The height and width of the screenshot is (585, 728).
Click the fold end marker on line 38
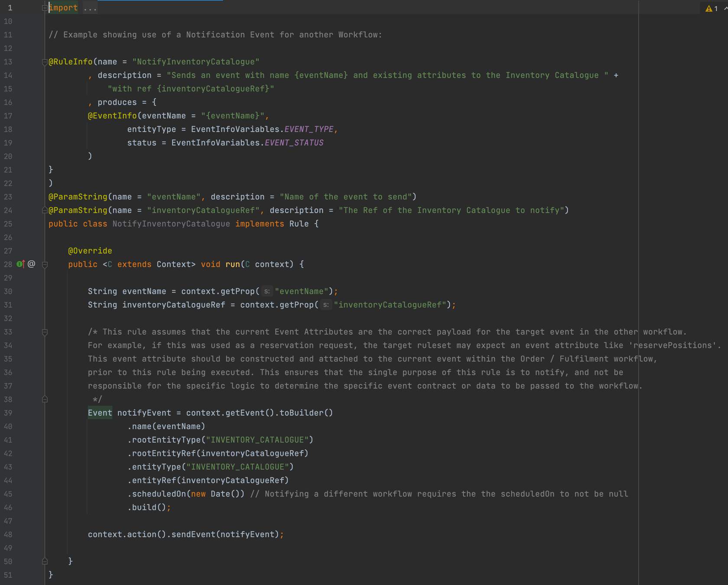click(45, 399)
